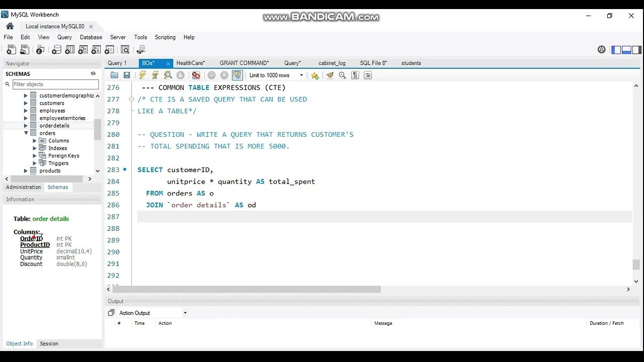Create a new schema icon
644x362 pixels.
point(57,50)
